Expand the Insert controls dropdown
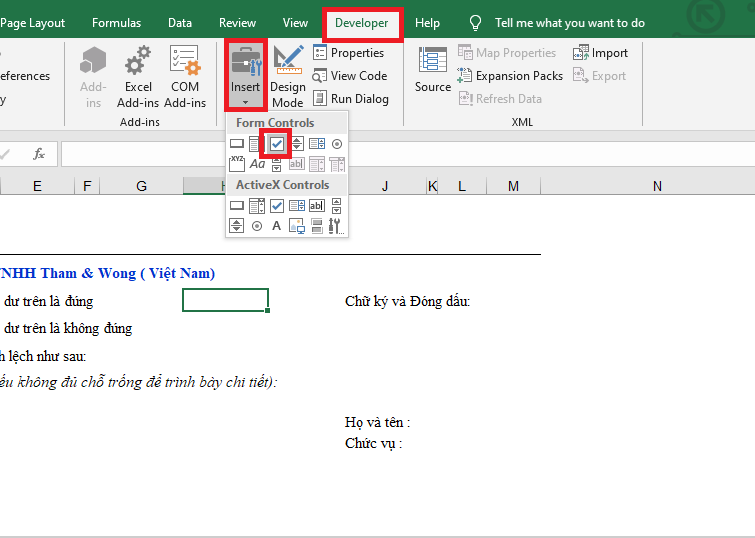The height and width of the screenshot is (538, 755). tap(245, 100)
